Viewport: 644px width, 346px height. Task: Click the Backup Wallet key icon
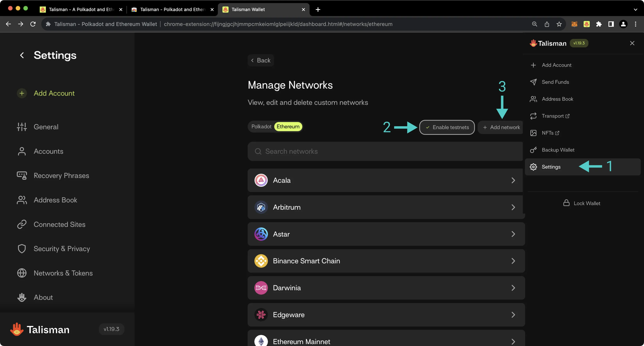533,150
